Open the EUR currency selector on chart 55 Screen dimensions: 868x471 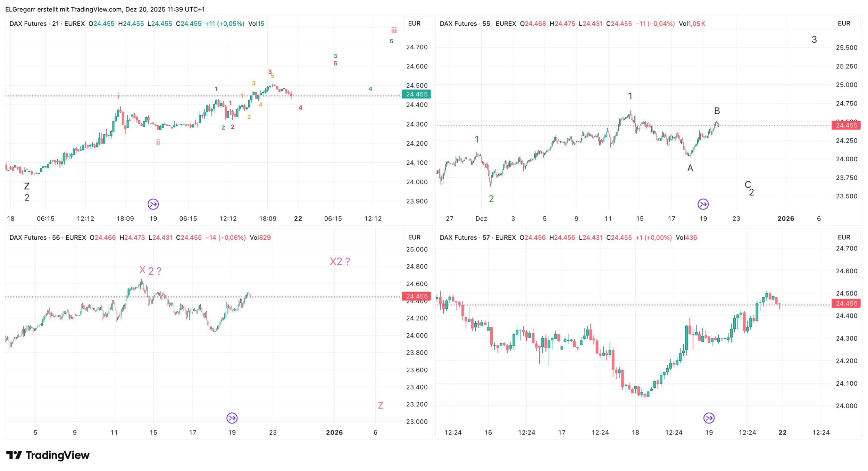coord(844,24)
